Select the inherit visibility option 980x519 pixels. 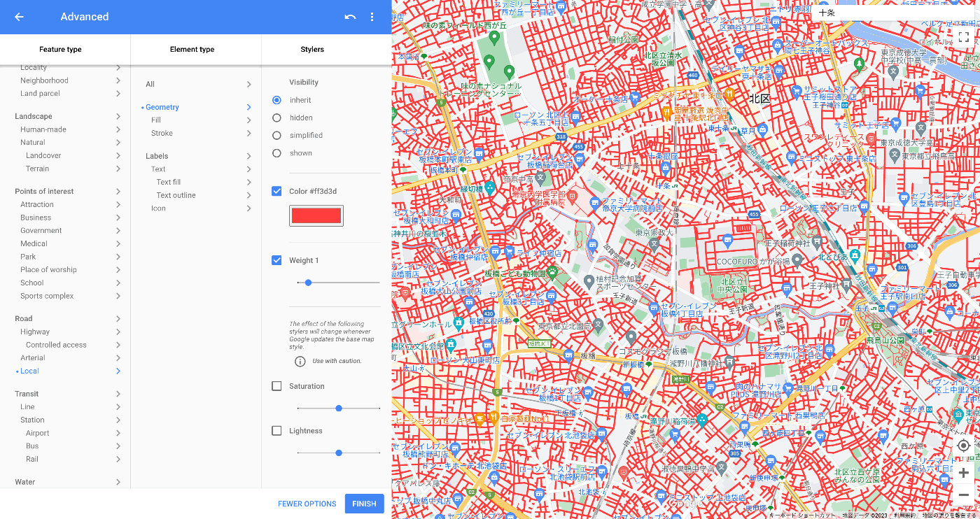pos(277,100)
